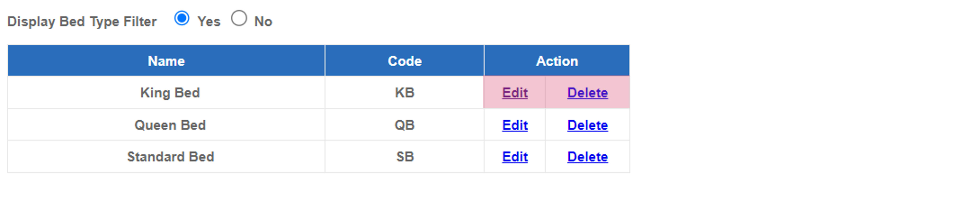
Task: Click the No label text
Action: tap(263, 21)
